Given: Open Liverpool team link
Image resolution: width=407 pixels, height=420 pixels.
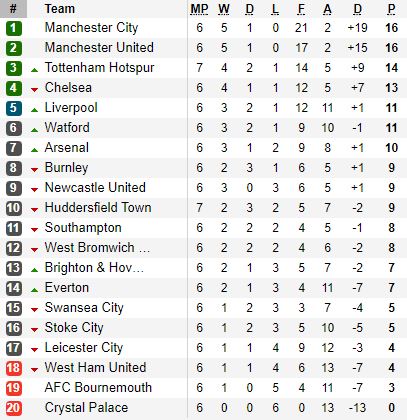Looking at the screenshot, I should click(71, 108).
